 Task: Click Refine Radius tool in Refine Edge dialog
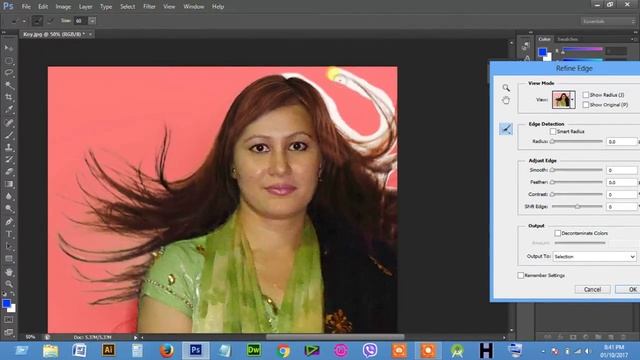[x=506, y=129]
